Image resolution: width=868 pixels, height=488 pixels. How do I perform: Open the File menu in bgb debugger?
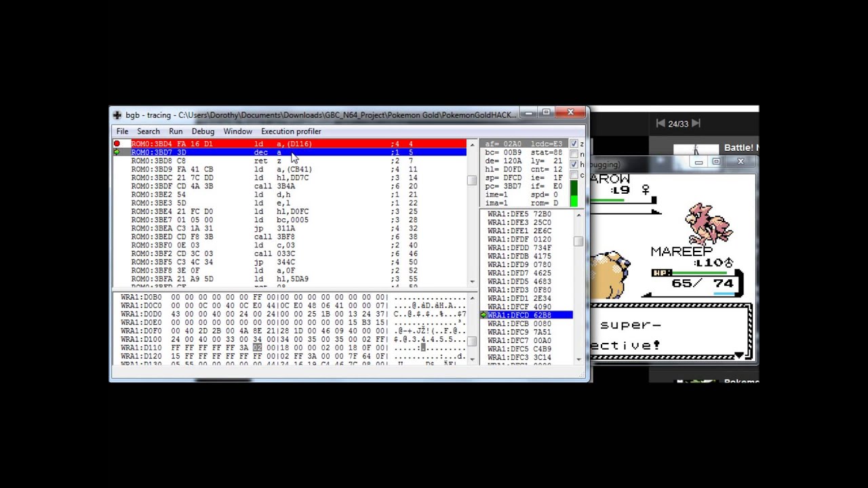(122, 131)
